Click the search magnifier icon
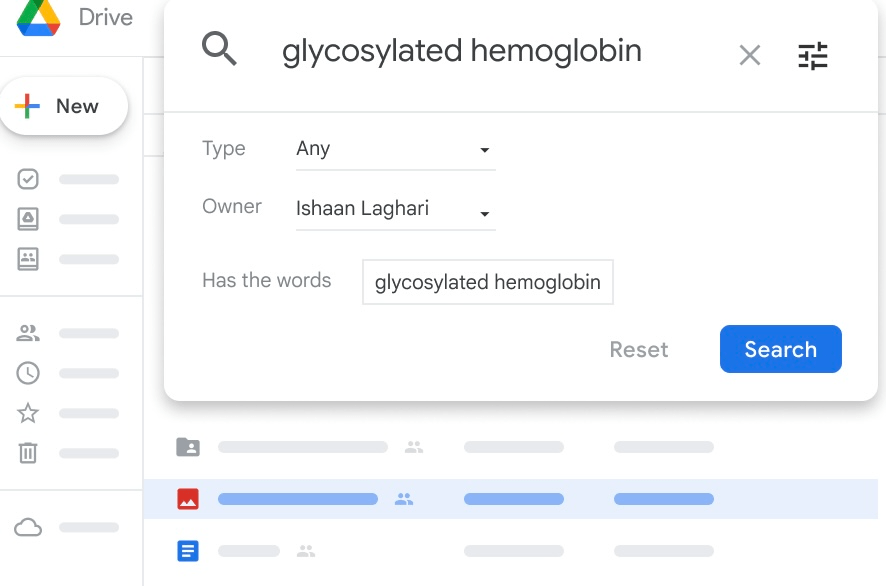 tap(220, 49)
